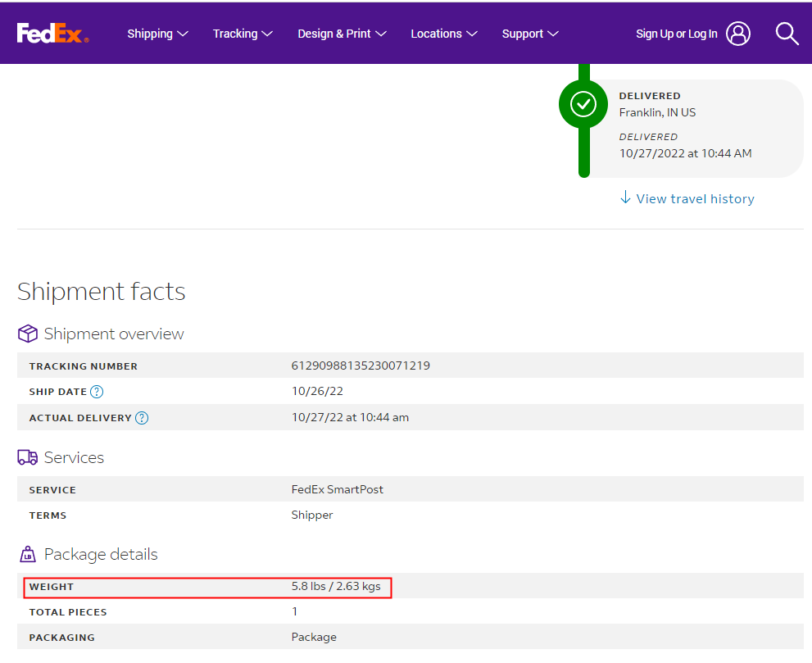
Task: Click the View travel history link
Action: coord(687,198)
